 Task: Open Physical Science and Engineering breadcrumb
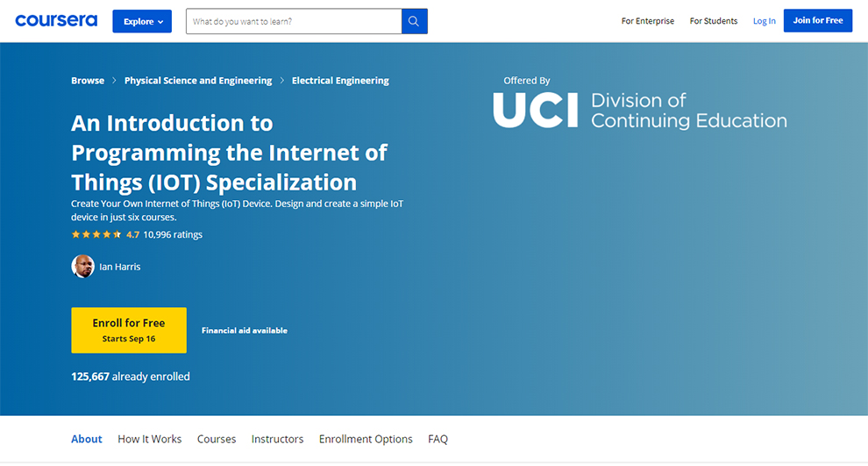point(198,81)
